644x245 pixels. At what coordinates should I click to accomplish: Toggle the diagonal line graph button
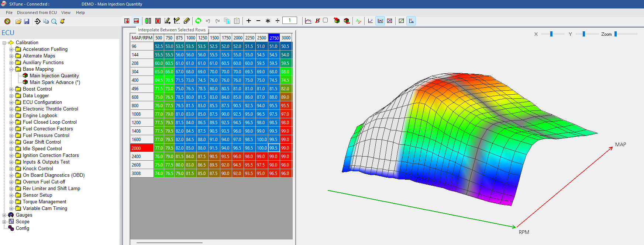[x=401, y=21]
